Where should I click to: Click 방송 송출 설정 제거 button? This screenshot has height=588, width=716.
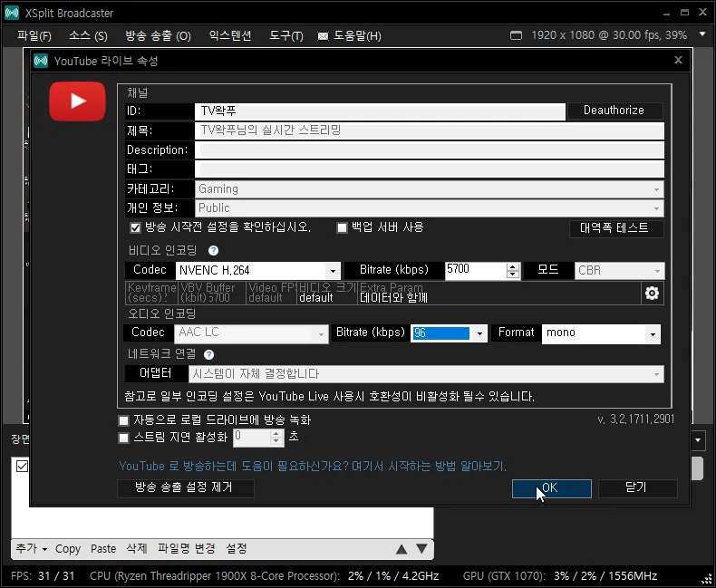tap(185, 487)
